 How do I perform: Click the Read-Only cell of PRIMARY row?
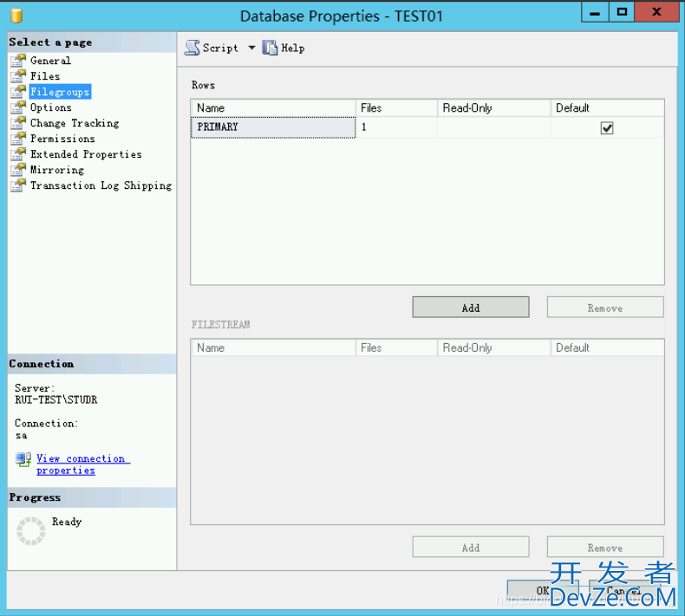(493, 127)
